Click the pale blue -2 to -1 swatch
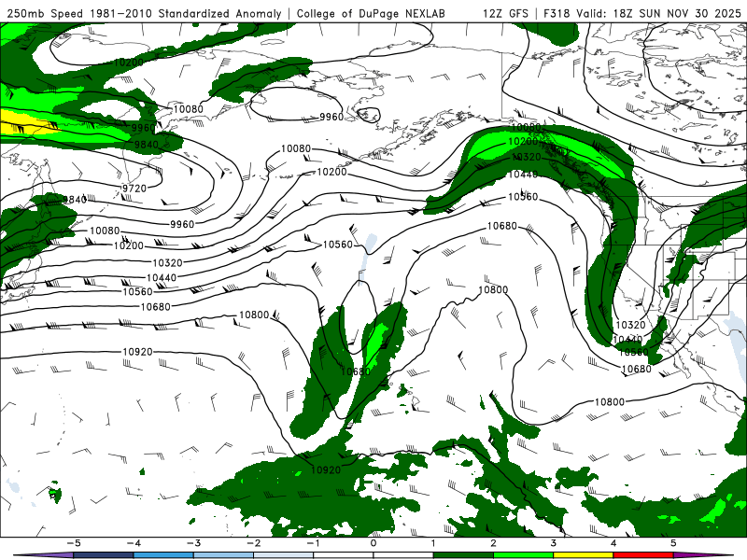Image resolution: width=747 pixels, height=560 pixels. (284, 555)
